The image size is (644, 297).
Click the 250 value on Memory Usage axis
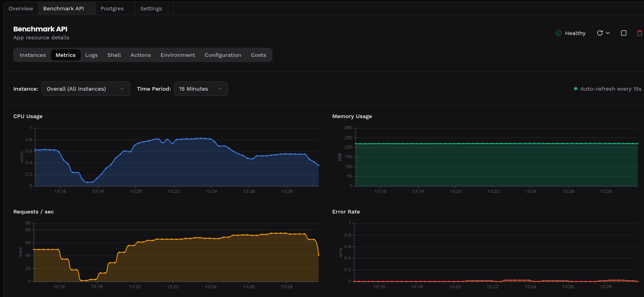point(348,138)
